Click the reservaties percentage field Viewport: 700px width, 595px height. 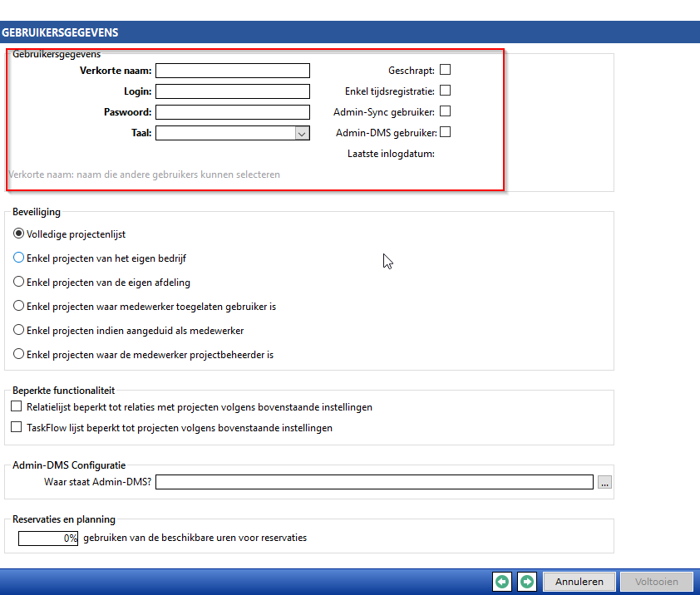point(48,538)
